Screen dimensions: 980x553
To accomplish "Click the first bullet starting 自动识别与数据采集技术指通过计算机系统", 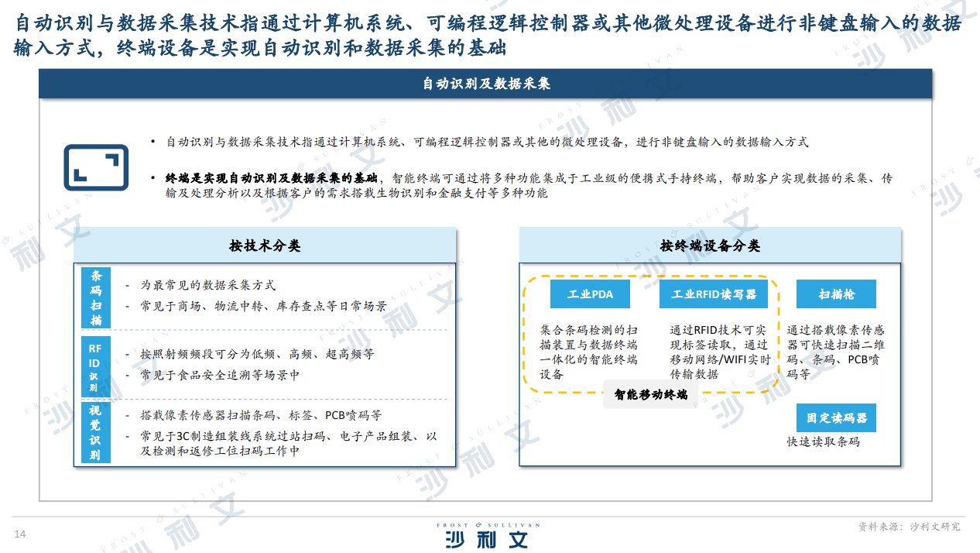I will pyautogui.click(x=487, y=142).
